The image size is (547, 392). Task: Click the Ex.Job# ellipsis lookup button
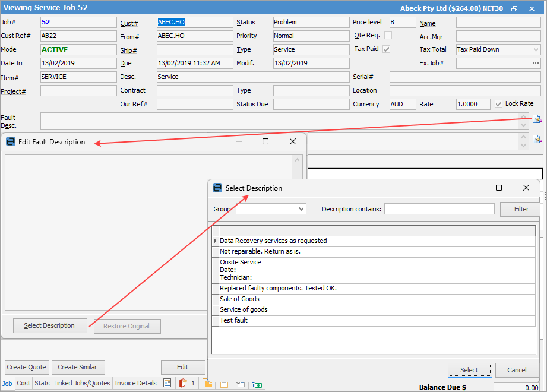(535, 63)
